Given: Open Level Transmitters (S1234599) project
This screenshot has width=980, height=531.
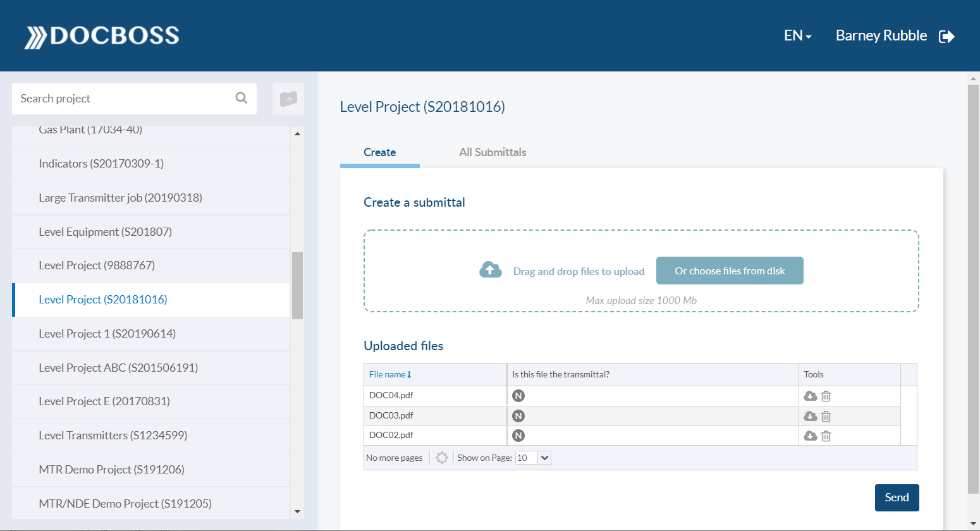Looking at the screenshot, I should coord(151,436).
